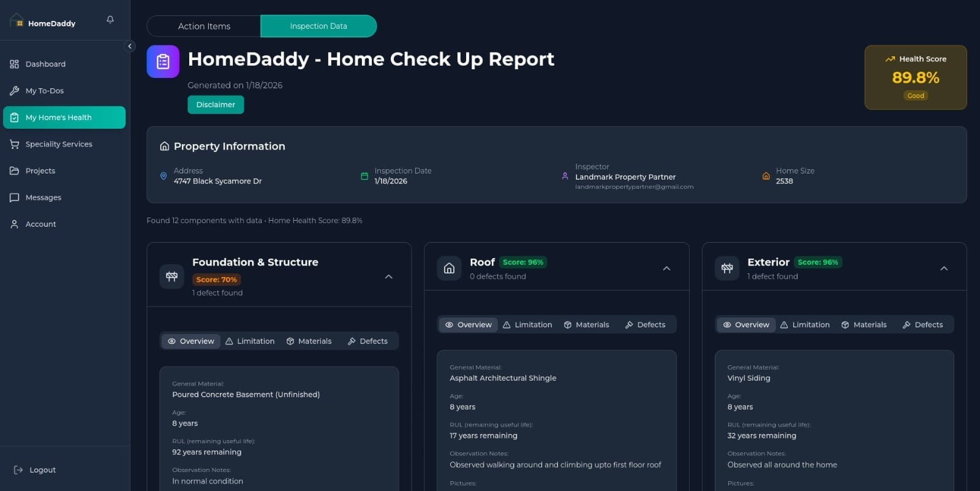Click the Logout arrow icon
Viewport: 980px width, 491px height.
18,470
